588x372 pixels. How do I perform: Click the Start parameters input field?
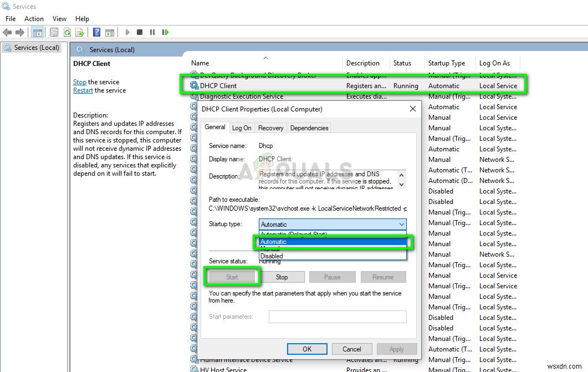[338, 317]
